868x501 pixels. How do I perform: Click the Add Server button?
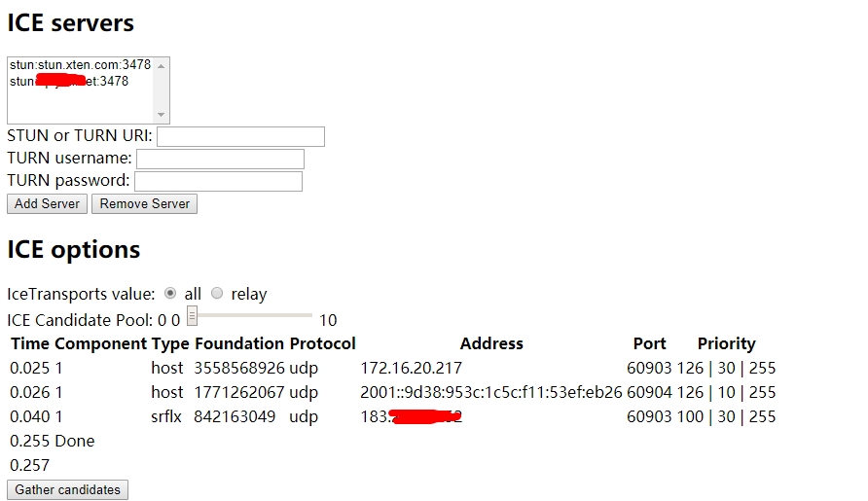47,203
